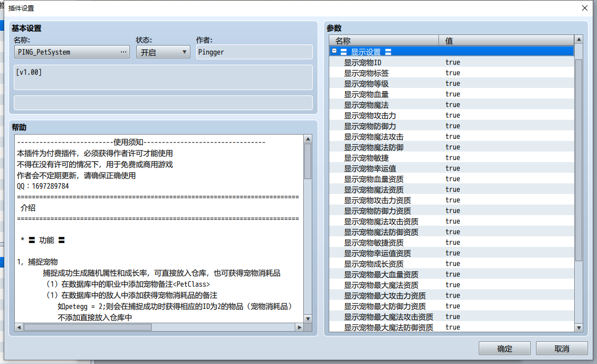
Task: Select the 显示宠物ID parameter
Action: (452, 63)
